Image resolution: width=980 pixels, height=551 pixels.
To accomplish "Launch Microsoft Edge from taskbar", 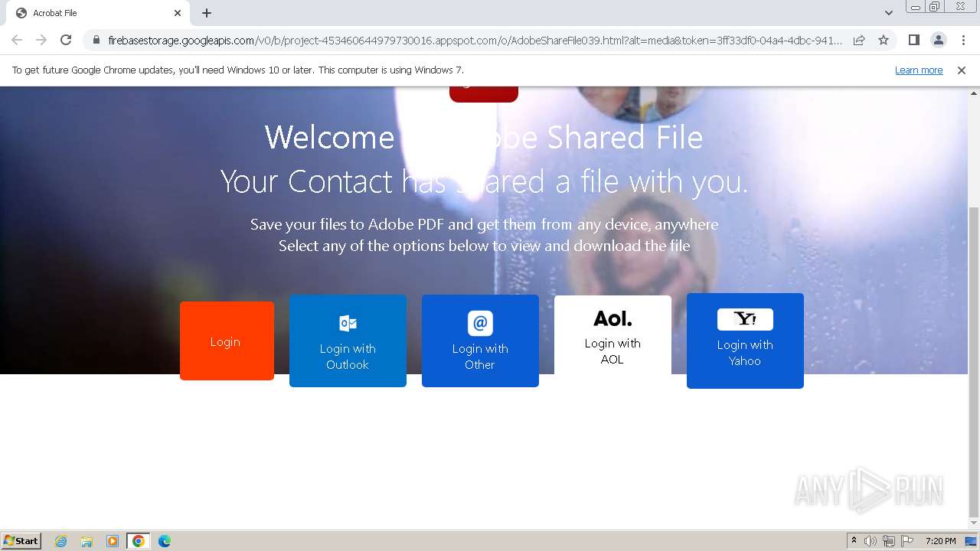I will click(x=165, y=541).
